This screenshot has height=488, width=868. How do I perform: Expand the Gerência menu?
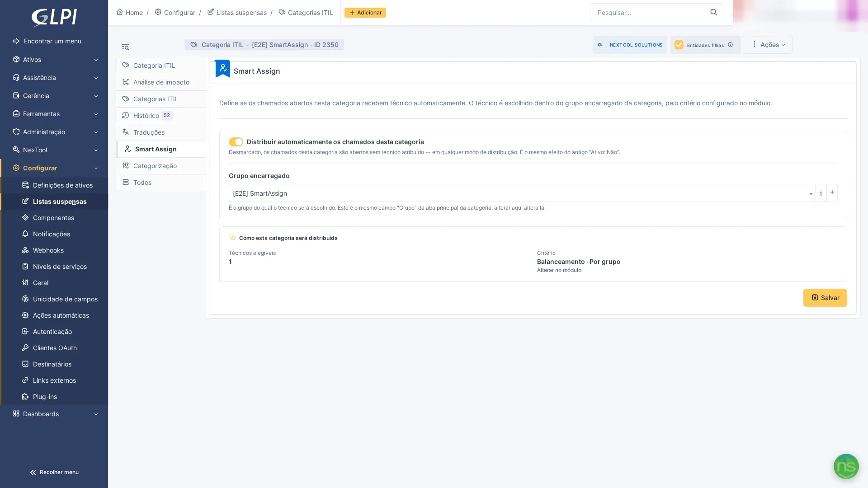point(54,96)
